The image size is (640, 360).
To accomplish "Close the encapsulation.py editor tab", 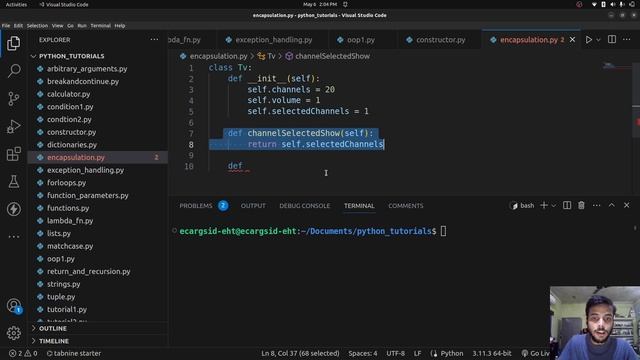I will (x=572, y=40).
